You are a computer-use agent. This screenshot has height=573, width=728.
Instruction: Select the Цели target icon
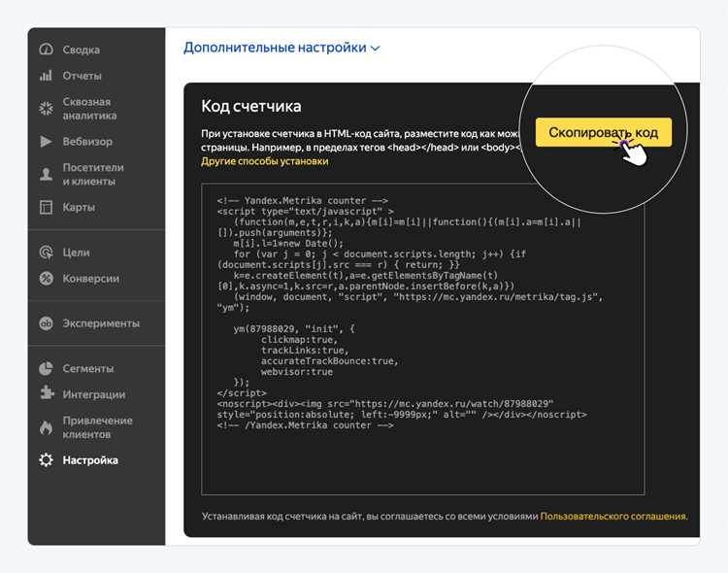(x=46, y=253)
